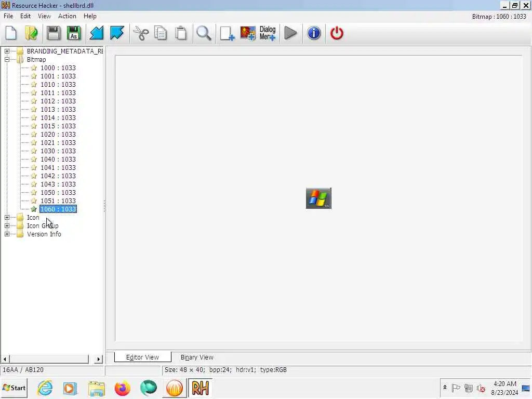Select bitmap resource 1030 : 1033
532x399 pixels.
coord(58,151)
